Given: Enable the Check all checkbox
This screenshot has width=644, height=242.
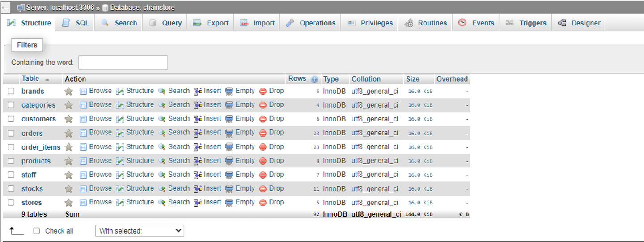Looking at the screenshot, I should pos(37,231).
